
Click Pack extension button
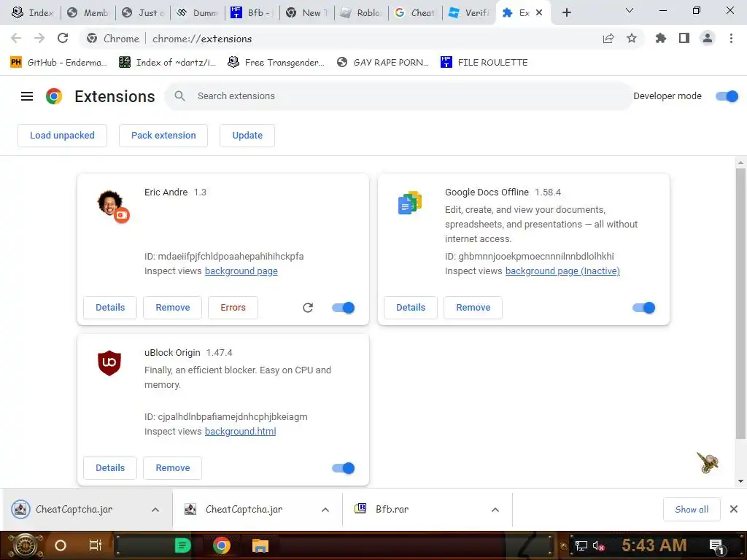click(163, 135)
